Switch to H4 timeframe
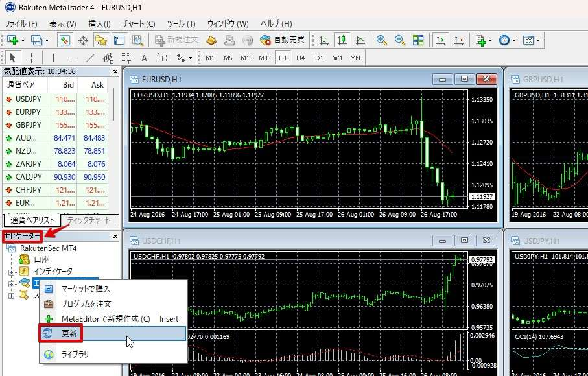 [301, 58]
